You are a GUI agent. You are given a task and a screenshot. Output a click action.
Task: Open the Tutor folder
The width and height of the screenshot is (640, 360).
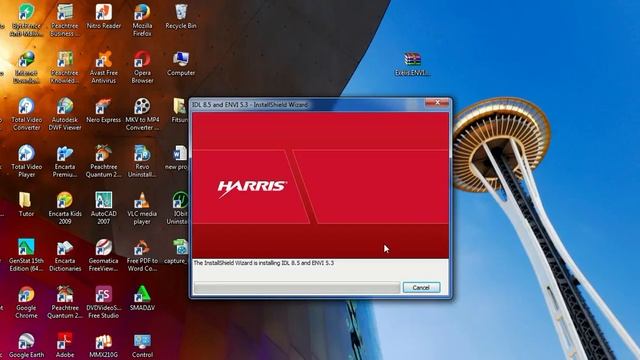coord(26,204)
